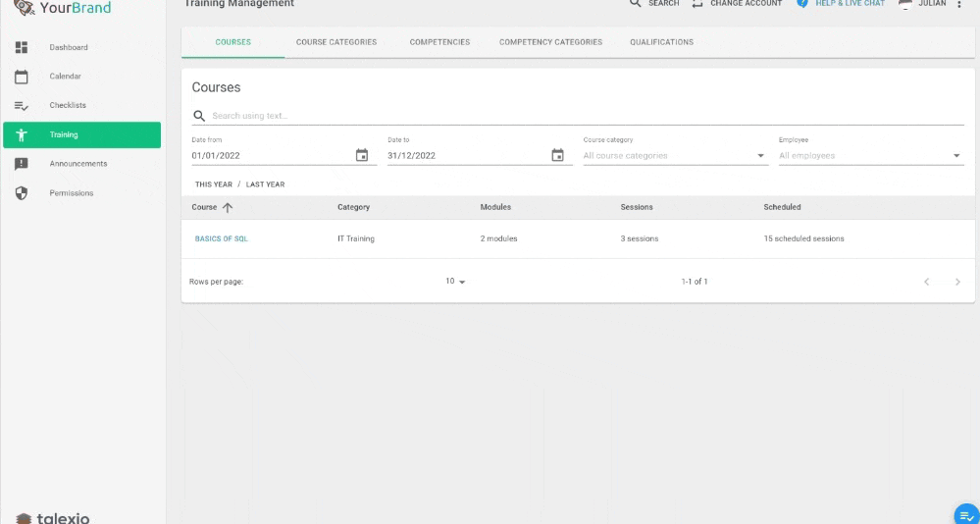Sort by the Scheduled column header
Viewport: 980px width, 524px height.
[783, 208]
